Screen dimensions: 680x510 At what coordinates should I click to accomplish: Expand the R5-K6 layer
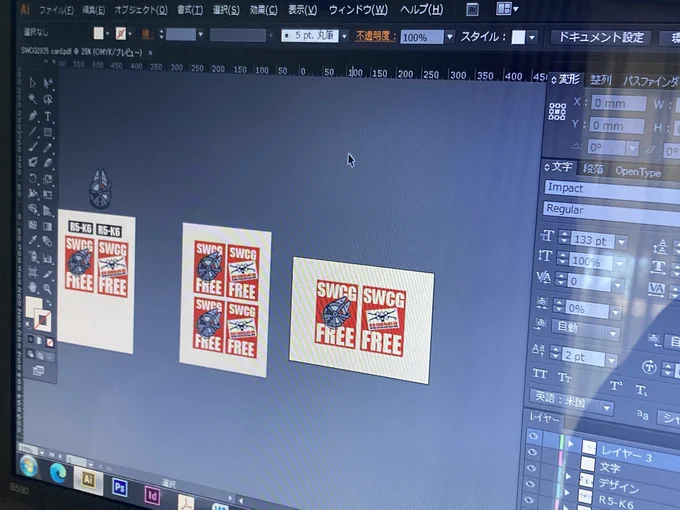pos(567,493)
